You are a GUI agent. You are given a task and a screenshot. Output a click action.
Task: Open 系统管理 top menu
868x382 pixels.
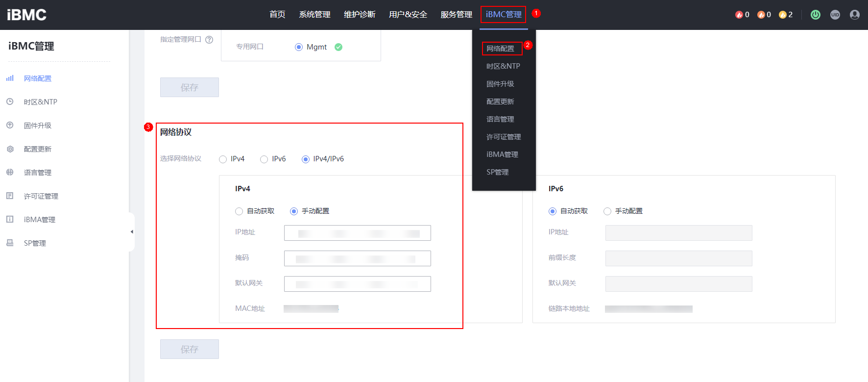click(x=314, y=15)
